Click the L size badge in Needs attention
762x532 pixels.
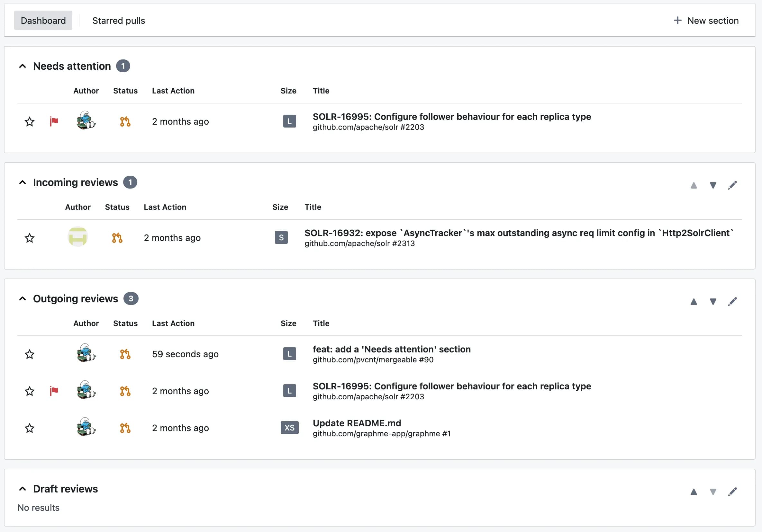[x=289, y=121]
